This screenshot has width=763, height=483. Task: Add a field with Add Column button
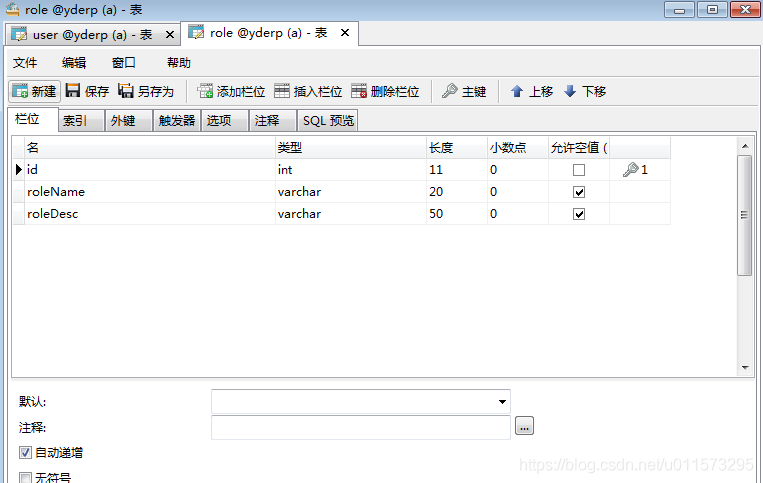pyautogui.click(x=231, y=91)
